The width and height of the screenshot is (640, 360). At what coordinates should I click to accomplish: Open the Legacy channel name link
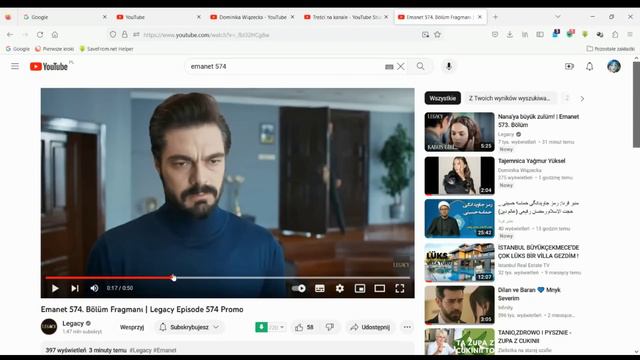coord(73,323)
